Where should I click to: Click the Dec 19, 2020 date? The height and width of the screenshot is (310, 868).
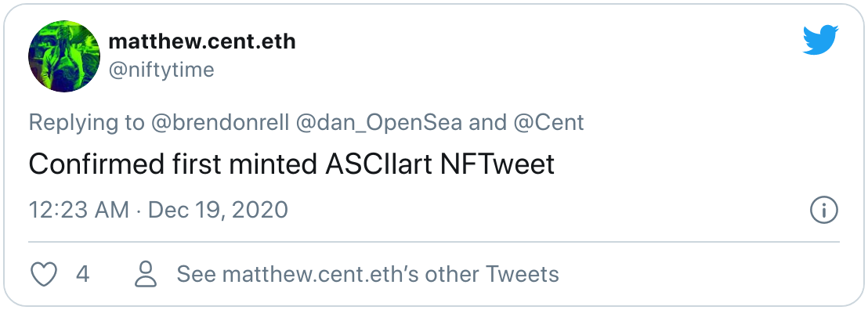[218, 211]
